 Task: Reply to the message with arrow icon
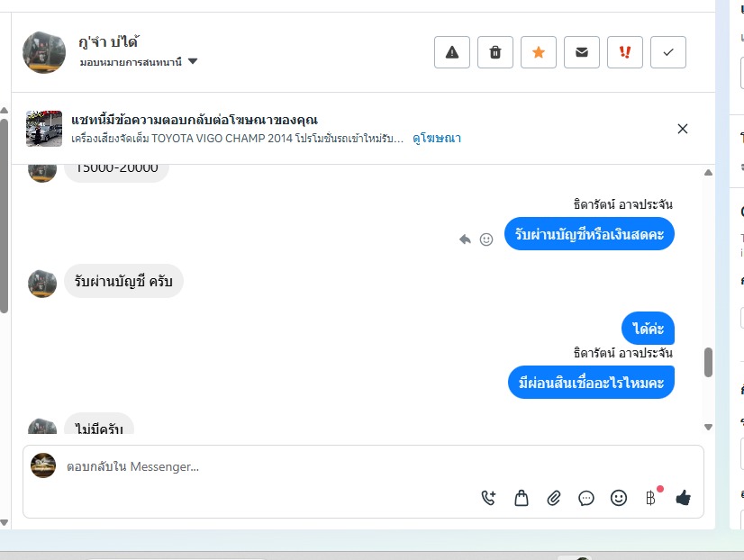(x=465, y=239)
